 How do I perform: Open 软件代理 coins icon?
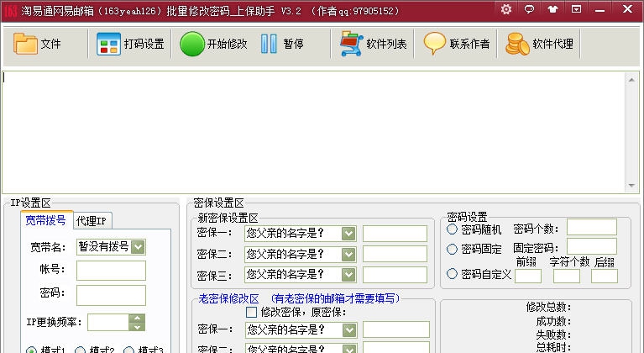pos(517,44)
